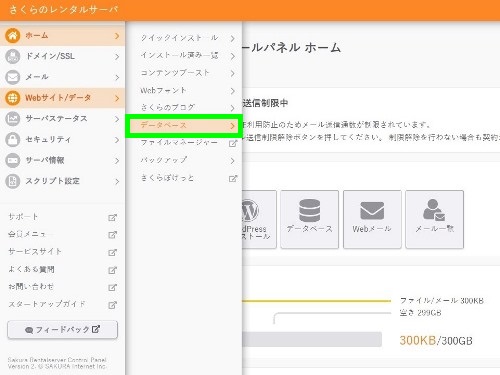Select ファイルマネージャー in the submenu
Screen dimensions: 500x375
179,143
